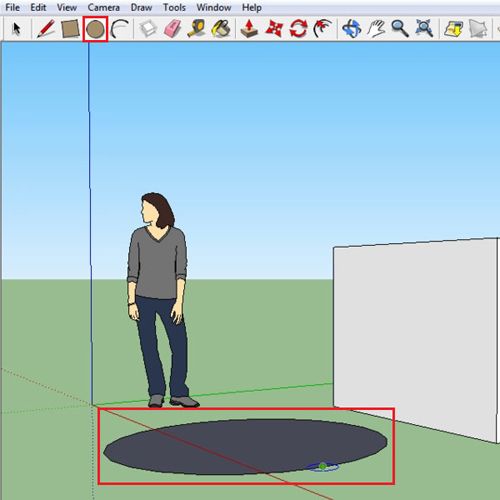
Task: Choose the pink Eraser tool
Action: point(173,29)
